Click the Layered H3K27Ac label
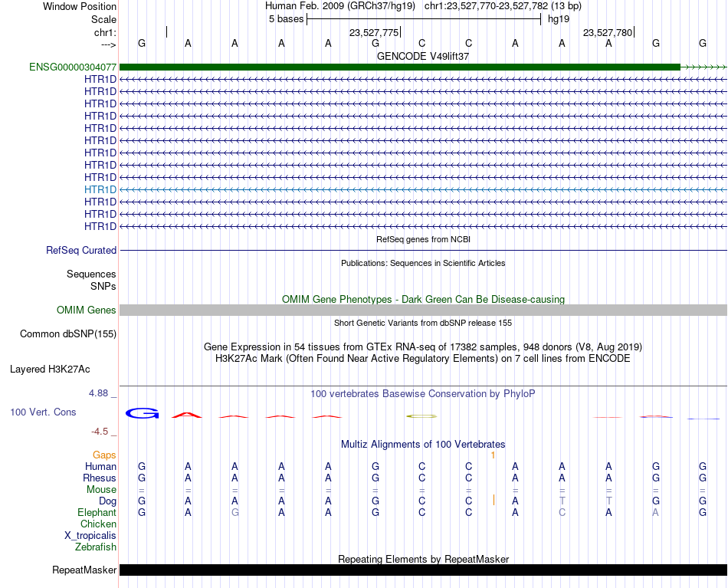 (50, 370)
